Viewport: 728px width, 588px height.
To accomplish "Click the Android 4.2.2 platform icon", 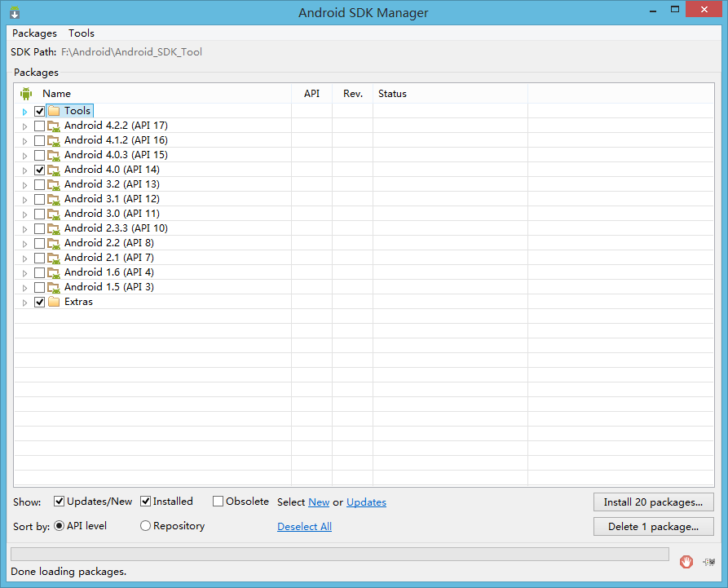I will 54,126.
